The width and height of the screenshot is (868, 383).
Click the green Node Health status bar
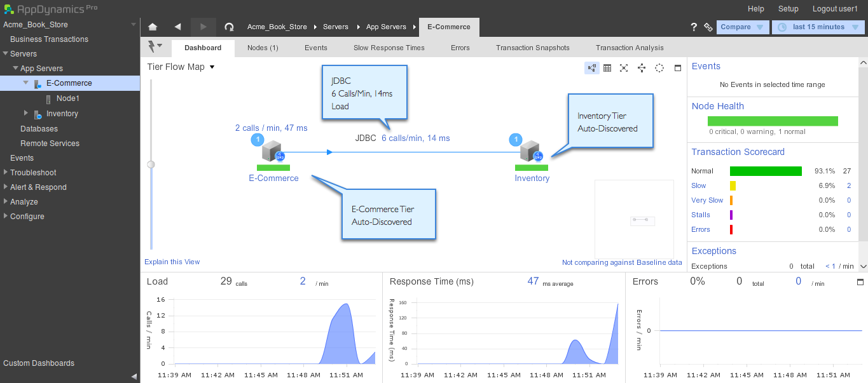(x=773, y=121)
